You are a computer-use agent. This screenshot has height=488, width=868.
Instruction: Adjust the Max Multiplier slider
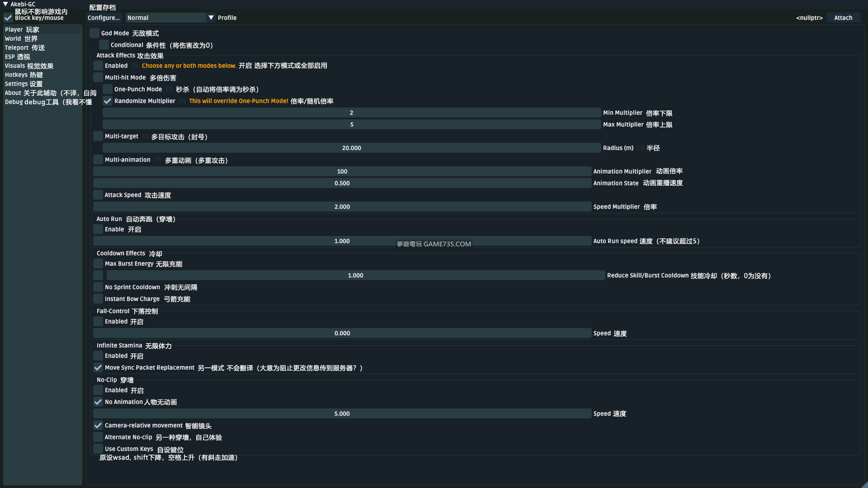(351, 124)
